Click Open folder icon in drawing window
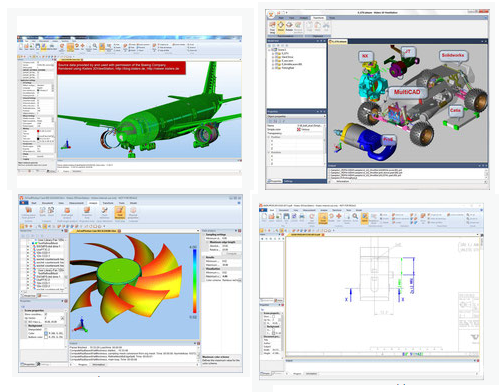This screenshot has height=392, width=499. click(271, 217)
